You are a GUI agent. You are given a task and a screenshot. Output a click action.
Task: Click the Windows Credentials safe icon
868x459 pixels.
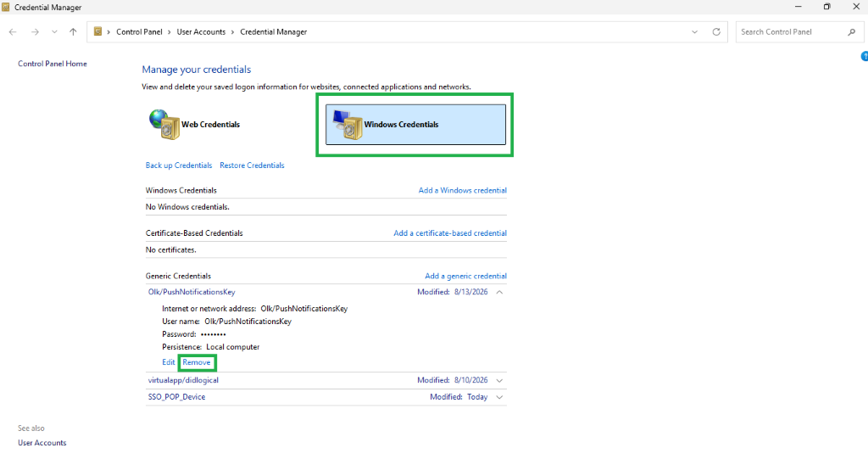(x=347, y=124)
